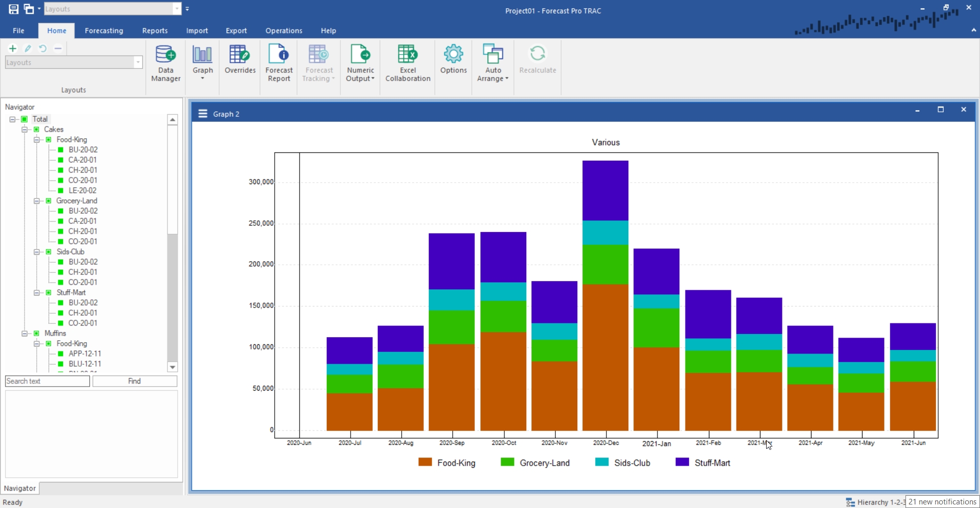Maximize the Graph 2 window

tap(941, 110)
